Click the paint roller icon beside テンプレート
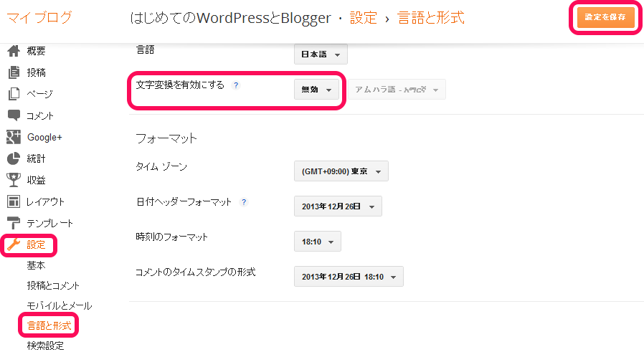This screenshot has width=644, height=352. (14, 223)
